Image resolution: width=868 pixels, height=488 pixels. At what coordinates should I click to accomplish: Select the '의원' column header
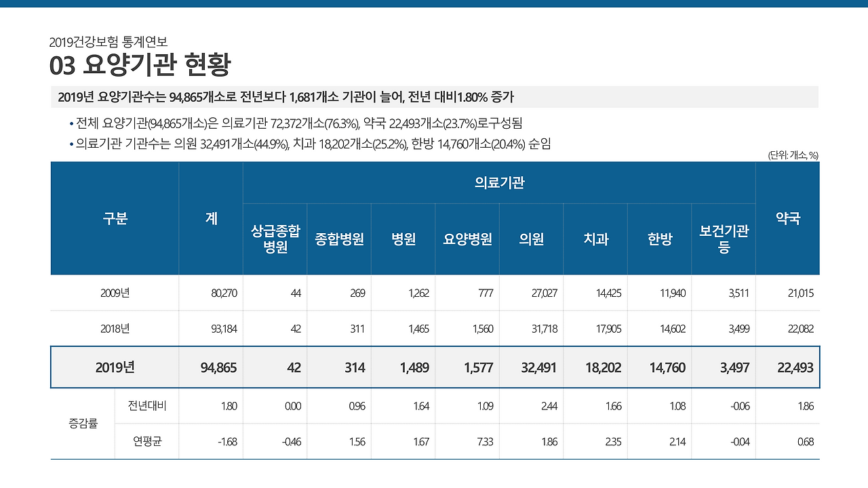click(531, 239)
